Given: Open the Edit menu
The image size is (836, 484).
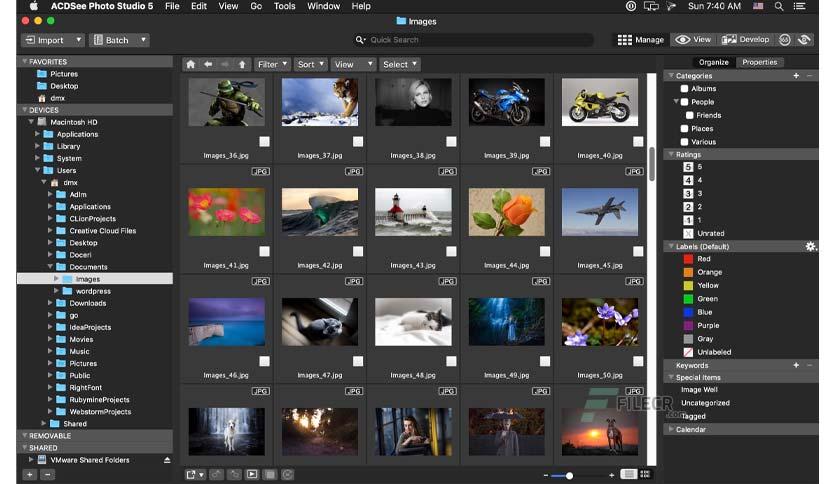Looking at the screenshot, I should (199, 6).
